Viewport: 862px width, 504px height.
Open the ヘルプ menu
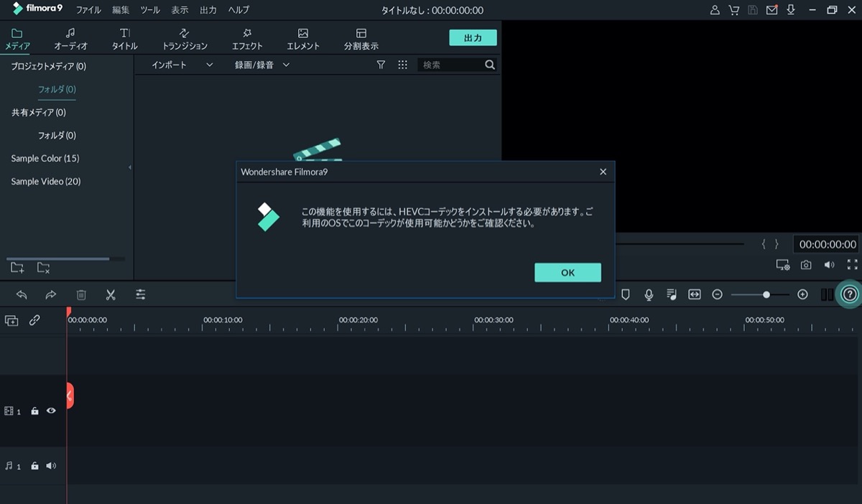238,10
